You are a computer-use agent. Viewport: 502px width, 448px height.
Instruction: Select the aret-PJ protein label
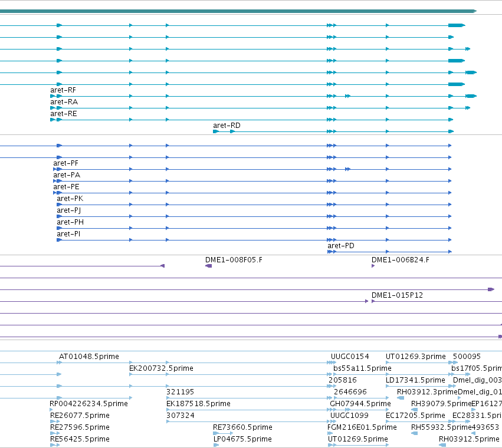click(69, 210)
